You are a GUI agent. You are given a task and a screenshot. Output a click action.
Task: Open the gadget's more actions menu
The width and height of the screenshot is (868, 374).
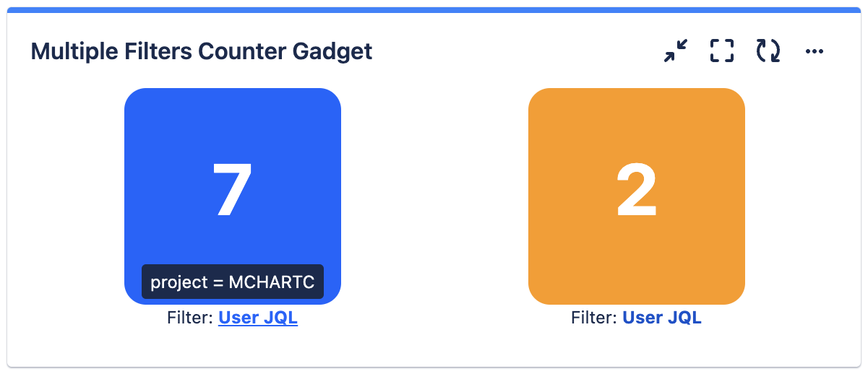point(815,51)
